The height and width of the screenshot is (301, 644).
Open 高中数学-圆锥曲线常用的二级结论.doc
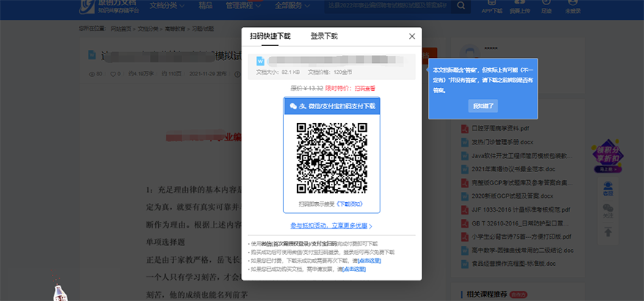pyautogui.click(x=523, y=250)
